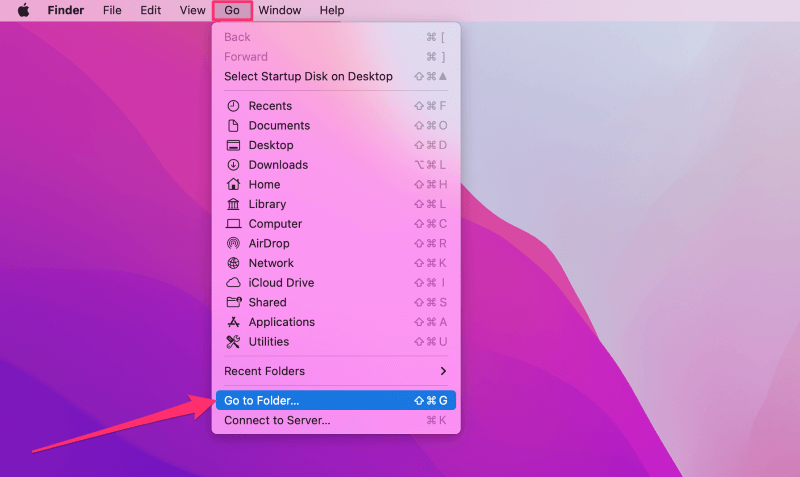Image resolution: width=800 pixels, height=477 pixels.
Task: Open the Edit menu
Action: point(151,10)
